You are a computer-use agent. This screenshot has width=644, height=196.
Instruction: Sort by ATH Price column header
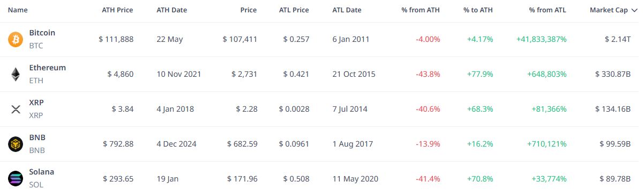(117, 10)
